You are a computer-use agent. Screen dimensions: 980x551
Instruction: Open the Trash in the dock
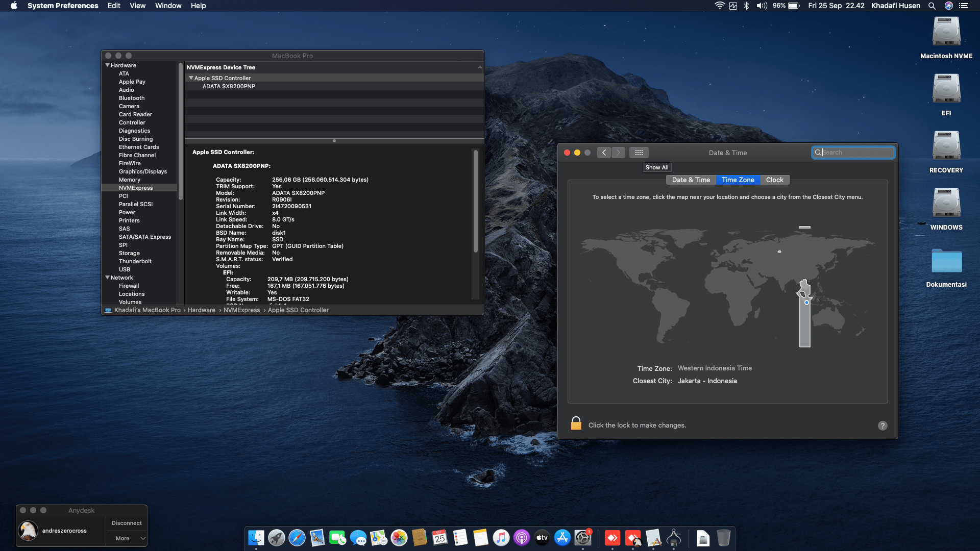pyautogui.click(x=724, y=538)
